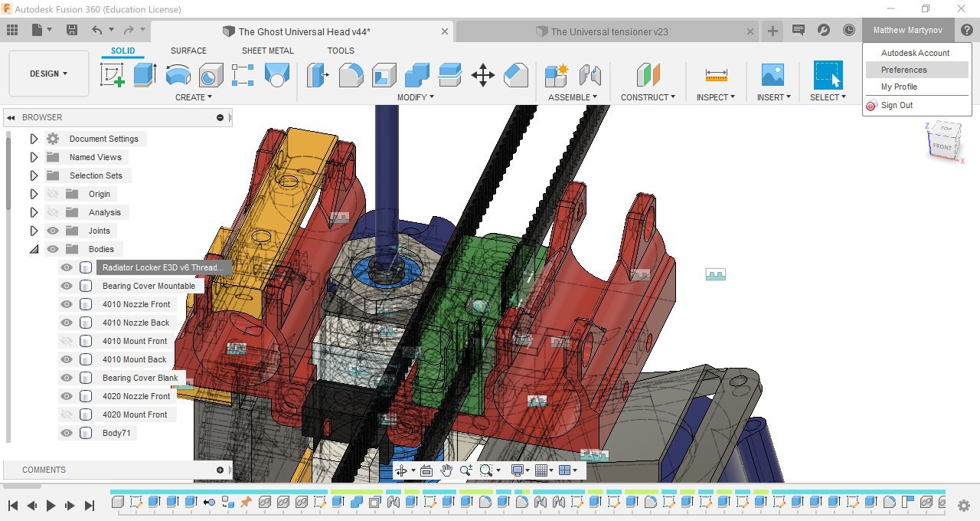Switch to The Universal tensioner v23 tab
This screenshot has width=980, height=521.
[609, 31]
